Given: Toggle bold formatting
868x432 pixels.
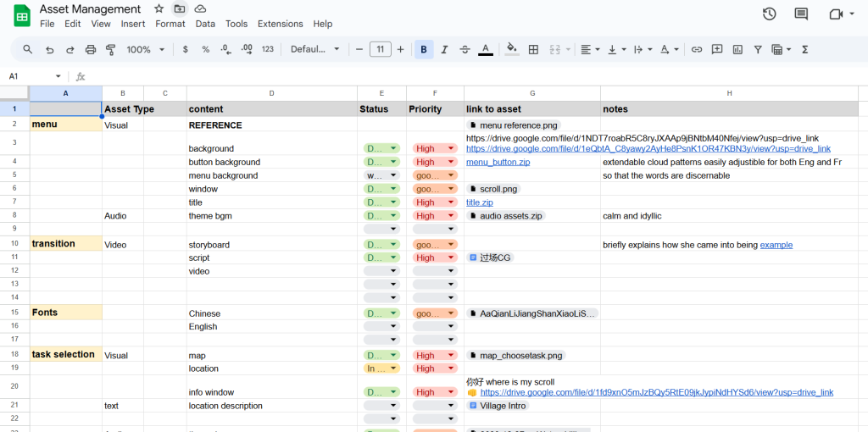Looking at the screenshot, I should [424, 50].
